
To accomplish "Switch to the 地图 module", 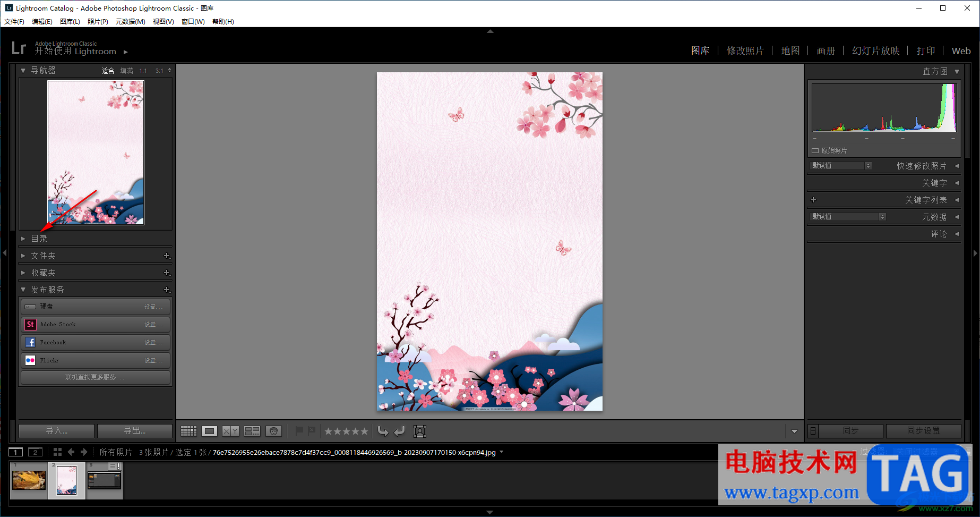I will pos(790,51).
